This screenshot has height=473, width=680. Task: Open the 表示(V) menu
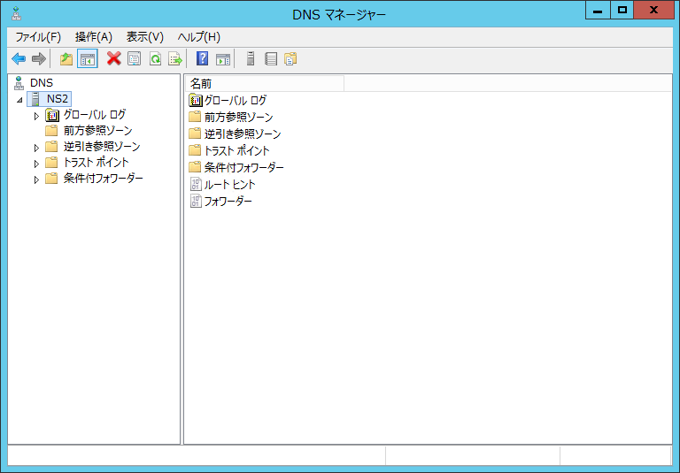(x=145, y=37)
